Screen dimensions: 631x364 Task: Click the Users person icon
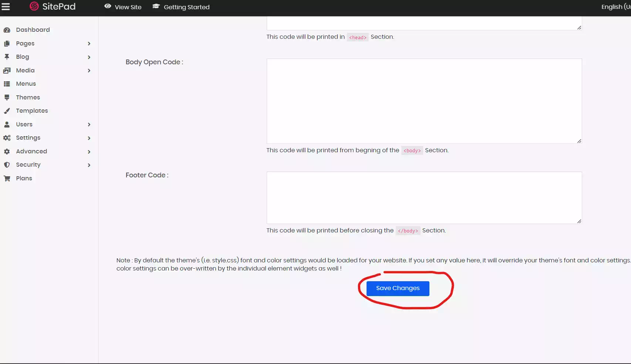click(x=7, y=124)
